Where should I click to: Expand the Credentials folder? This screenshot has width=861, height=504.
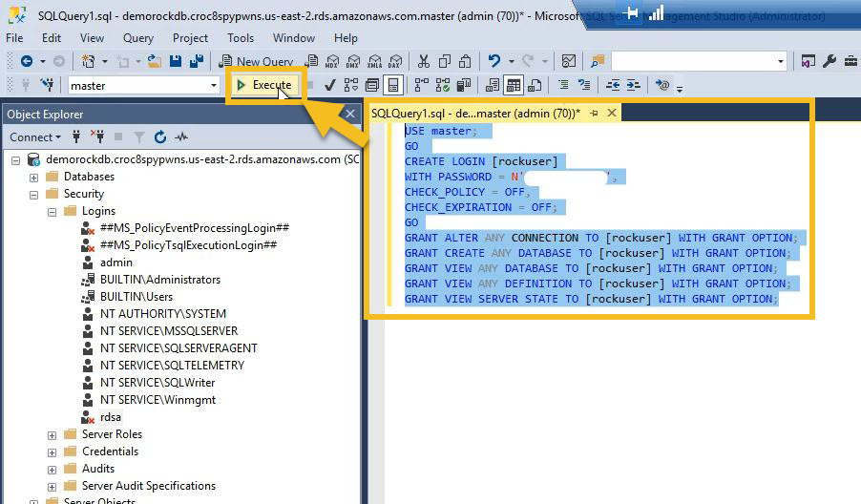(52, 453)
